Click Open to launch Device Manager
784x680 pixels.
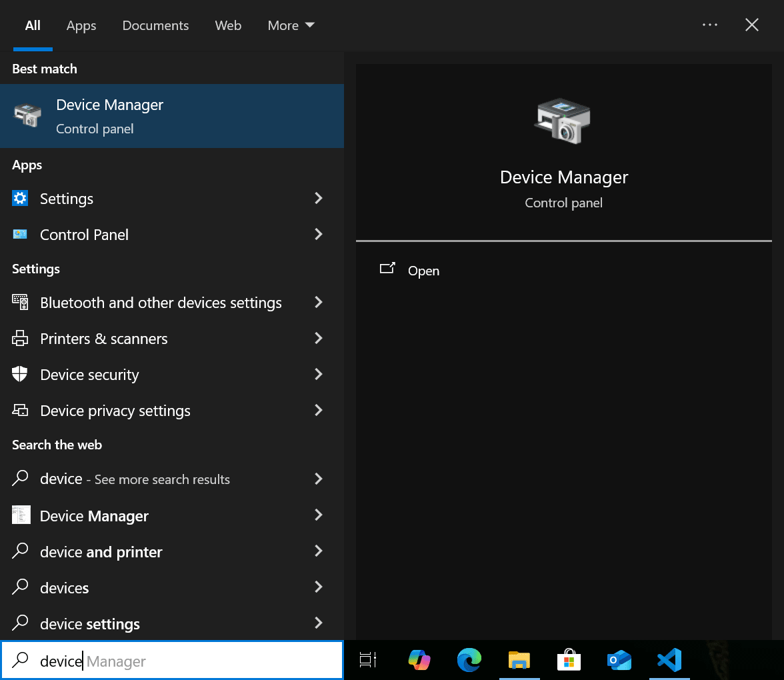pyautogui.click(x=423, y=271)
